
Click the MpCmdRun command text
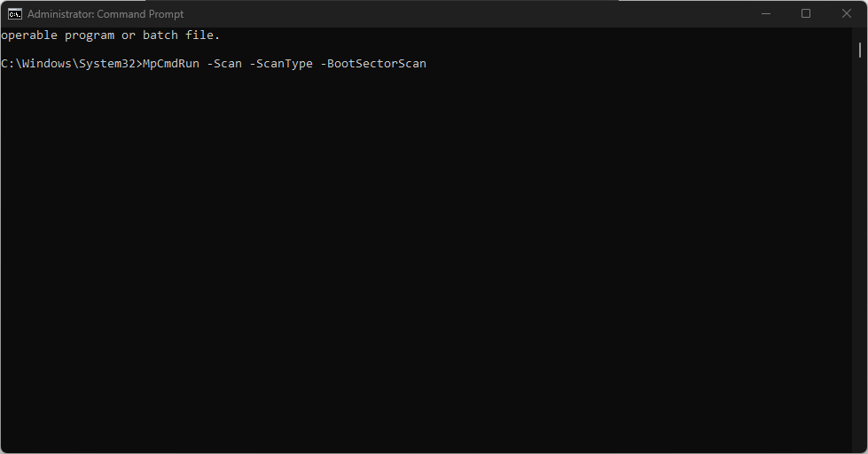[171, 64]
